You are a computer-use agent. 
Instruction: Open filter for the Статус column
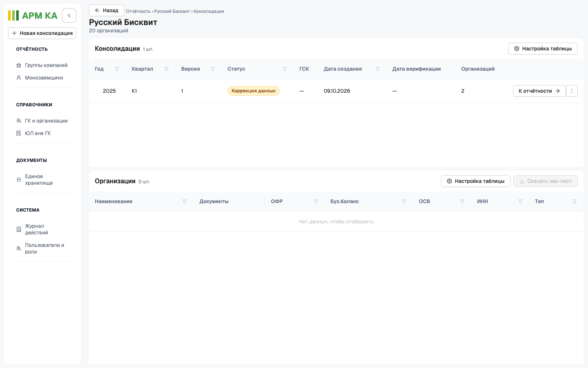pos(285,69)
